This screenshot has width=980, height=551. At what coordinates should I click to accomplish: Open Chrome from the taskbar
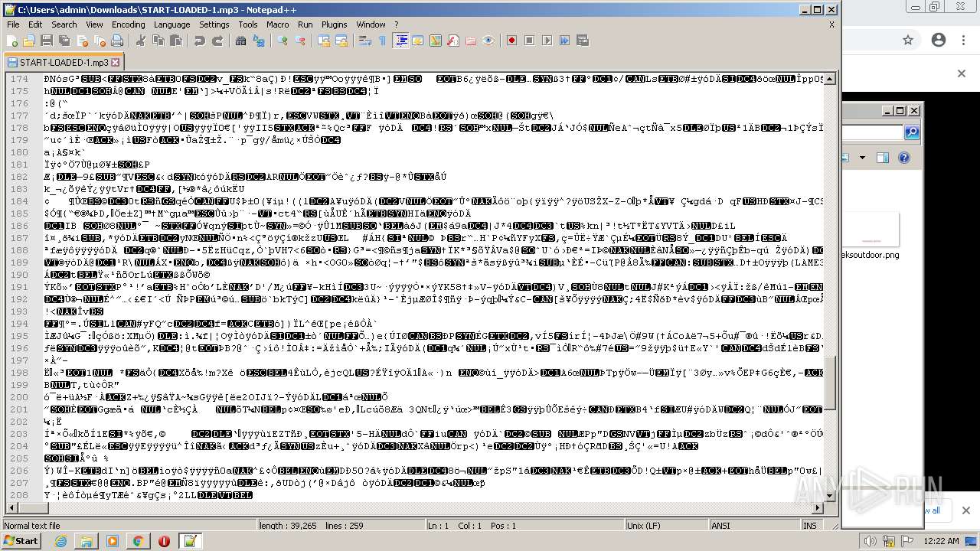138,541
